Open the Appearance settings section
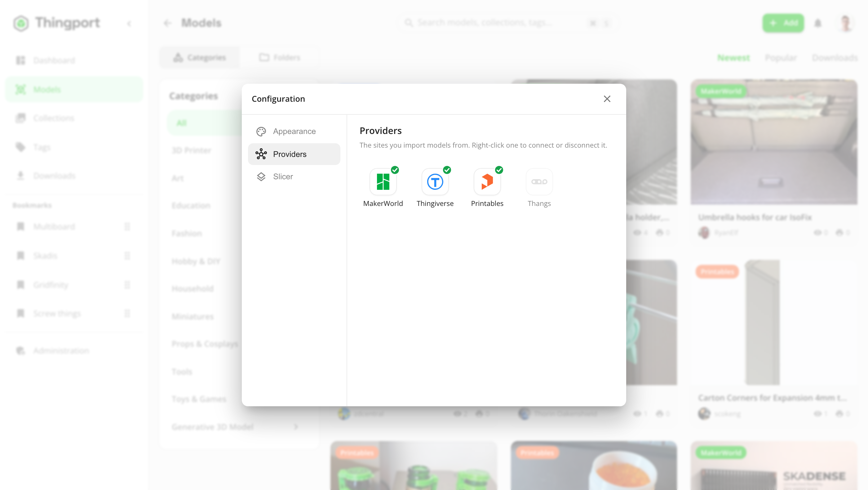This screenshot has height=490, width=868. click(x=294, y=131)
